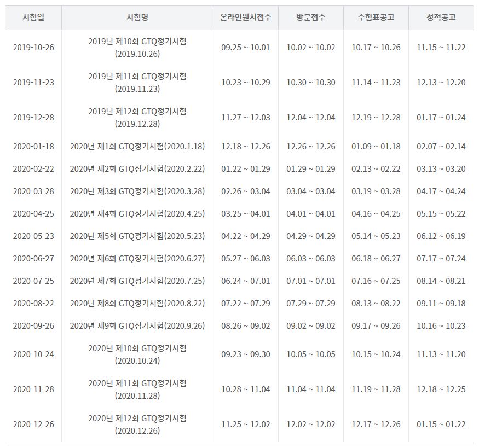Click 2020년 제11회 GTQ정기시험 exam name
Image resolution: width=479 pixels, height=448 pixels.
click(137, 389)
